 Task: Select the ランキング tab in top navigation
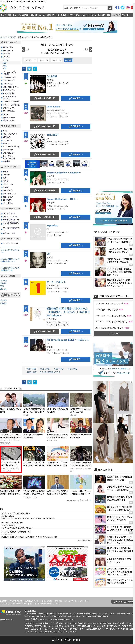tap(116, 15)
